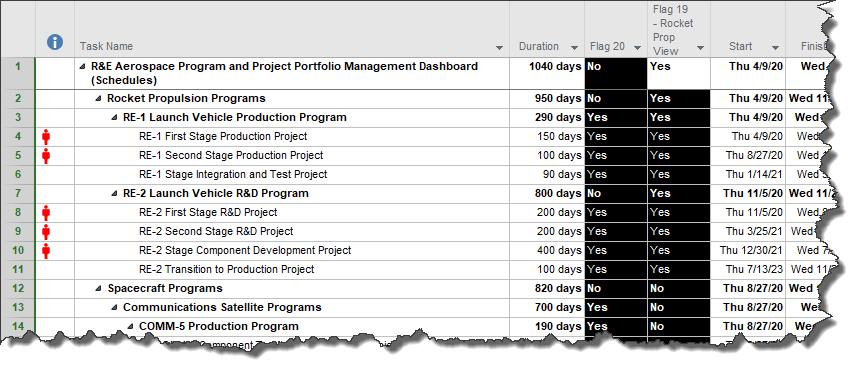The image size is (861, 372).
Task: Click resource icon in row 5 indicator
Action: [46, 156]
